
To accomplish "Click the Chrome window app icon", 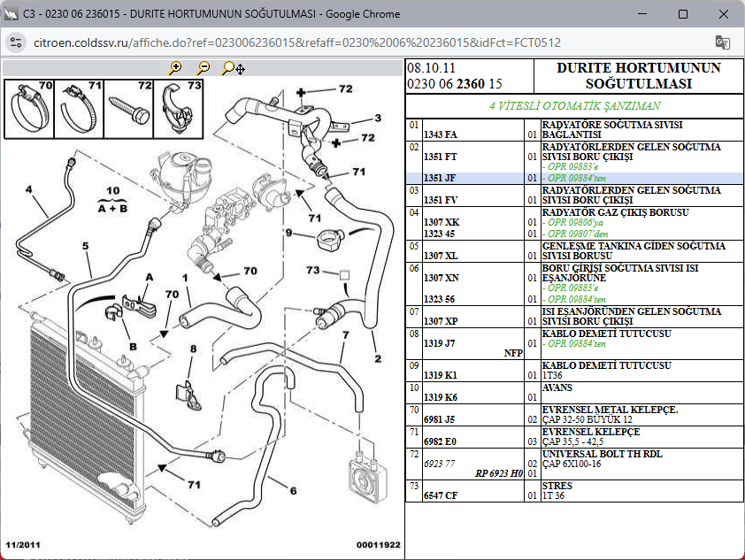I will (11, 14).
